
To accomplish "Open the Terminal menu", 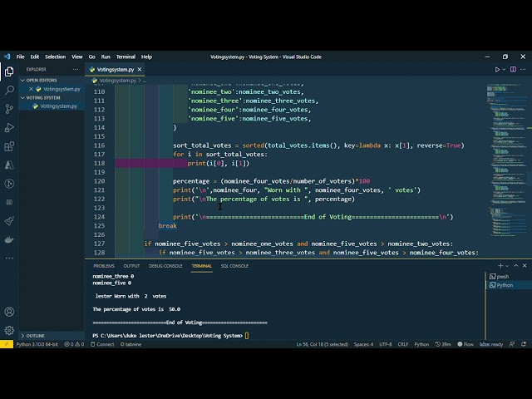I will click(x=126, y=57).
